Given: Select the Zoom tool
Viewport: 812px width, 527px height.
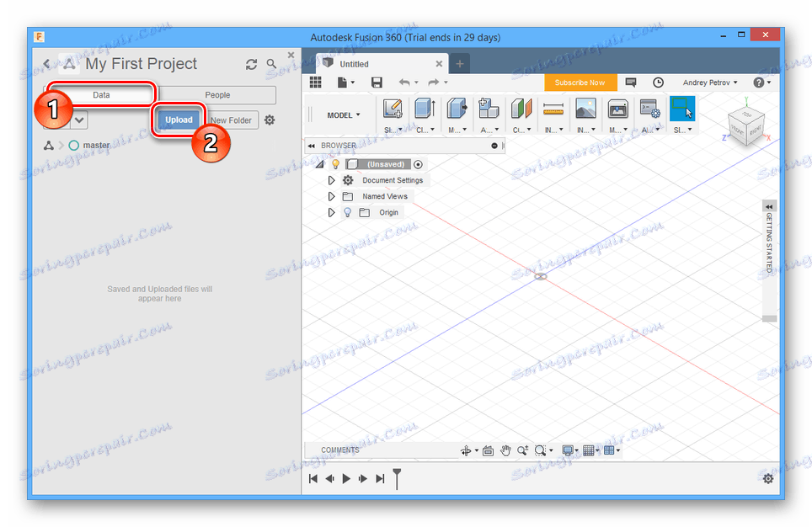Looking at the screenshot, I should tap(522, 450).
